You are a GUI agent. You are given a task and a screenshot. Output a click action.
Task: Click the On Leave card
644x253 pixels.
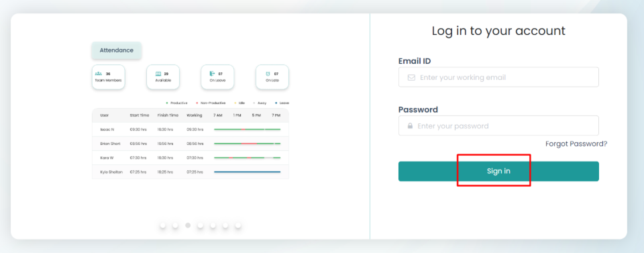(x=218, y=77)
